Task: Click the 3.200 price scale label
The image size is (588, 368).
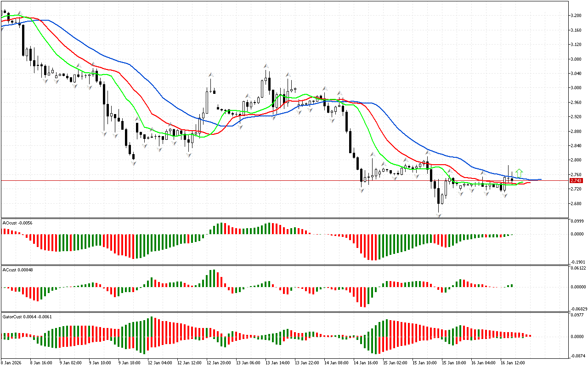Action: [x=576, y=16]
